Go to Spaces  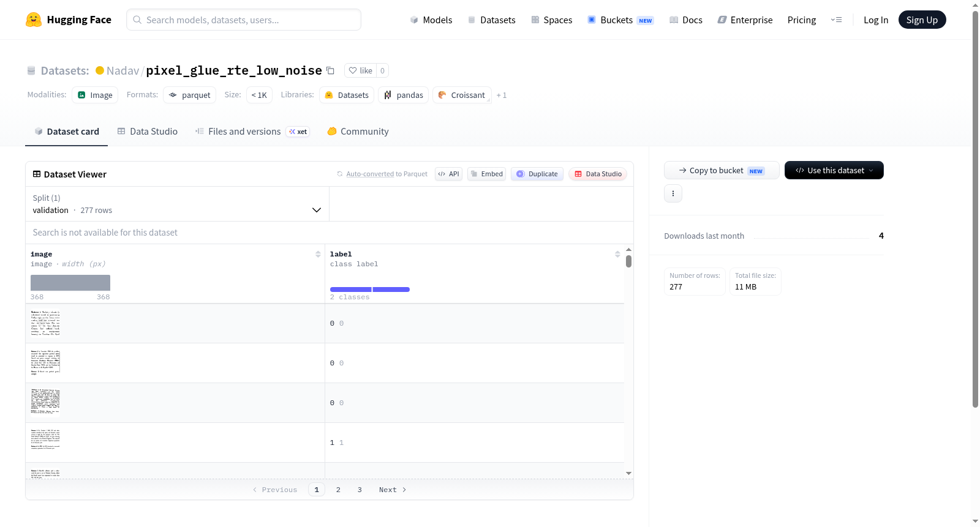click(x=551, y=20)
